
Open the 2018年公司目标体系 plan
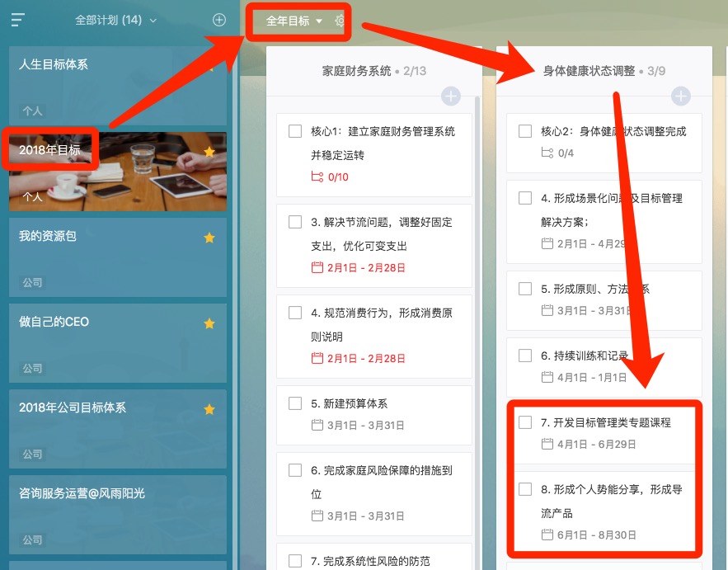tap(118, 429)
